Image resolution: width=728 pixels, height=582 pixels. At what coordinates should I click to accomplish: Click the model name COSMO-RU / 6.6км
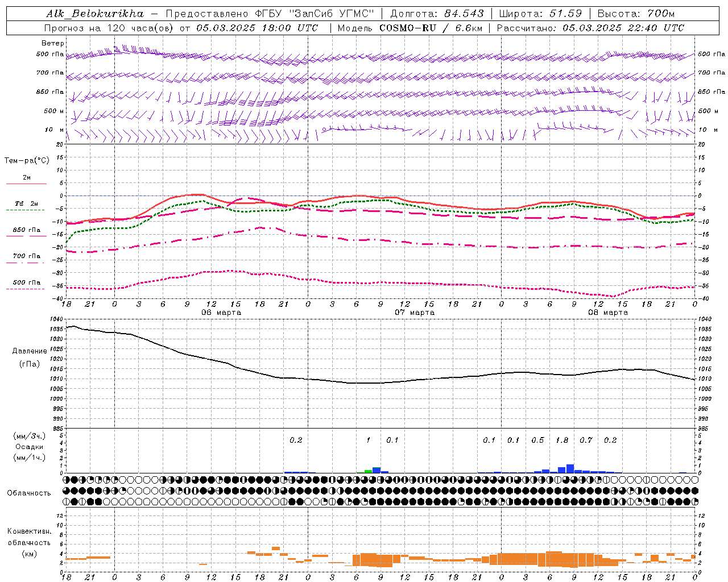[x=432, y=28]
